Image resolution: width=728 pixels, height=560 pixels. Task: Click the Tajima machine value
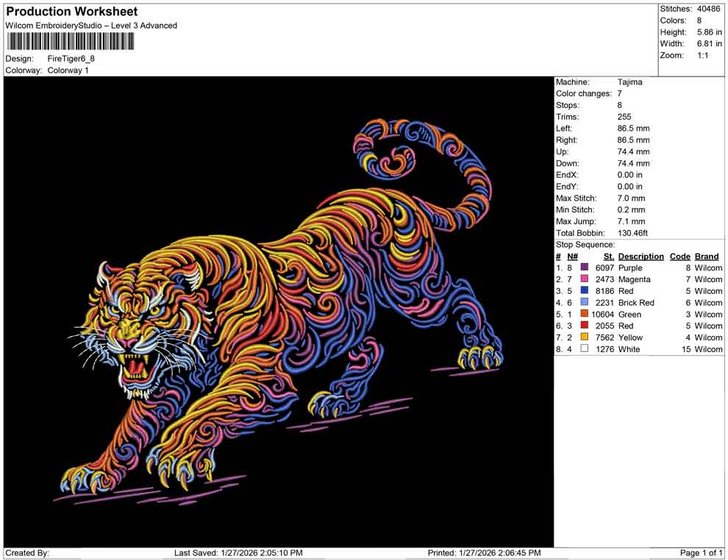pyautogui.click(x=629, y=82)
